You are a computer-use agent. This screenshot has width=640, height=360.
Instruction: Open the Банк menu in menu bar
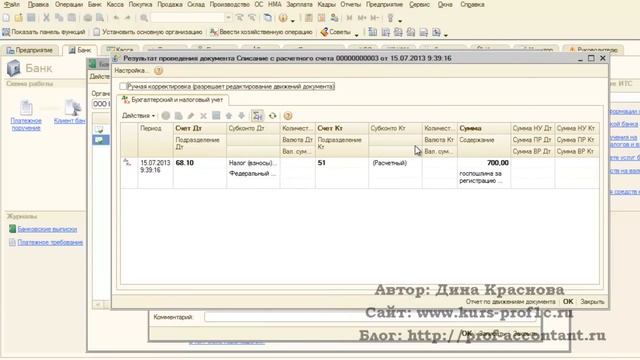95,4
